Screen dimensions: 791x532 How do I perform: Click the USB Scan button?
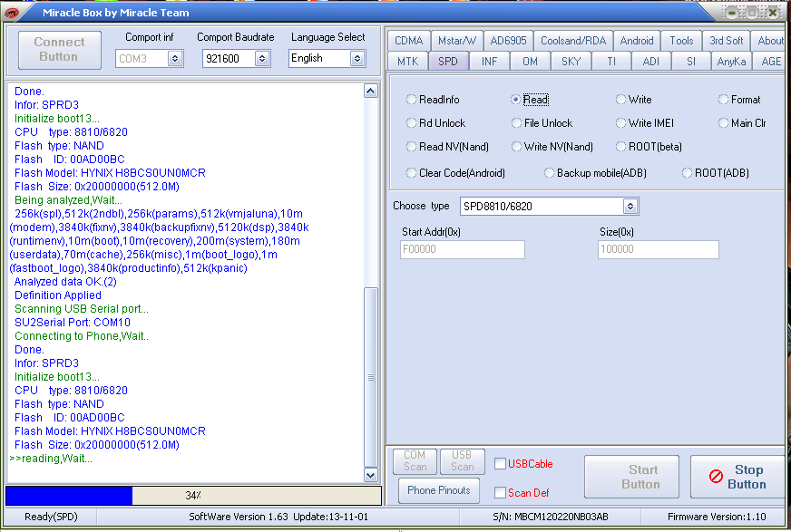coord(462,461)
